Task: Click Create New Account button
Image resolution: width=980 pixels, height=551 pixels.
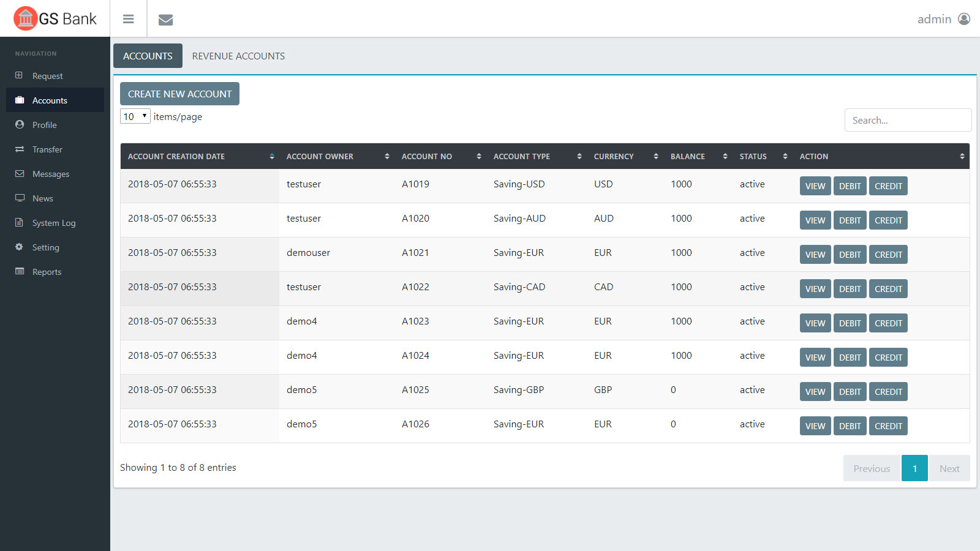Action: pyautogui.click(x=179, y=94)
